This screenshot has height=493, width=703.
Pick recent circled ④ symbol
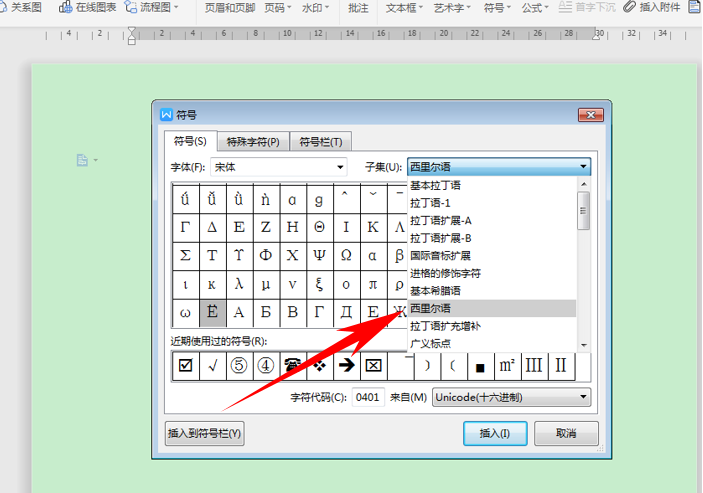(265, 366)
